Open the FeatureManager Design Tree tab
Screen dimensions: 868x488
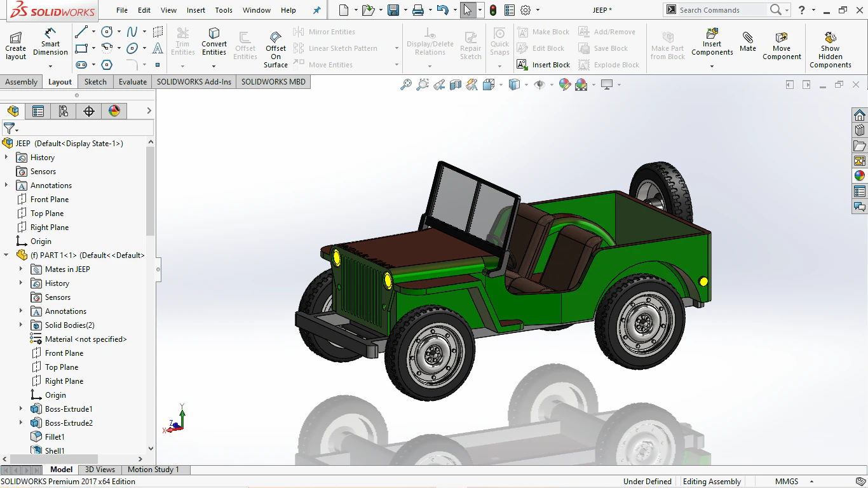click(x=13, y=111)
